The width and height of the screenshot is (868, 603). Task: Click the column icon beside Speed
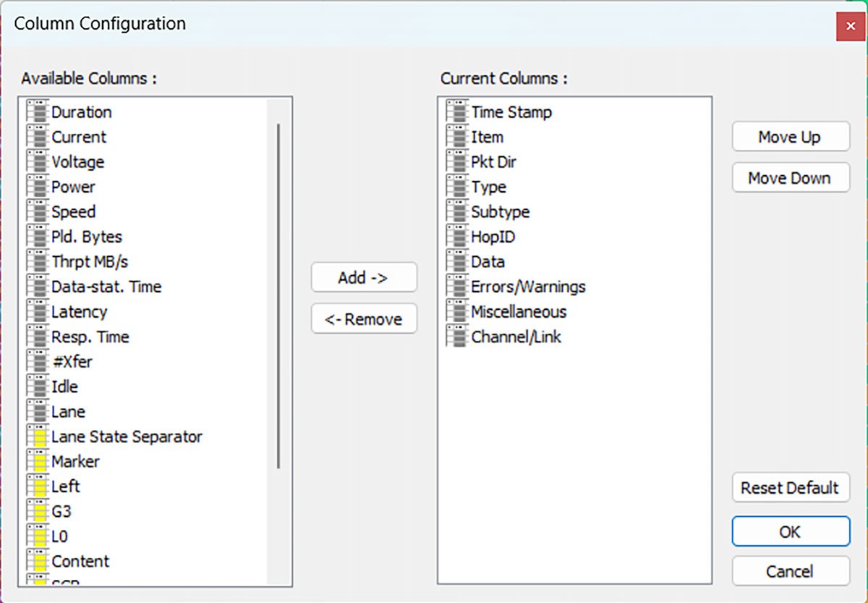click(37, 211)
